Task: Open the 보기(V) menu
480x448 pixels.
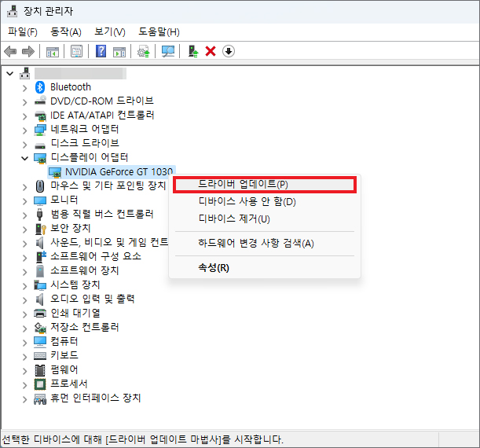Action: (110, 32)
